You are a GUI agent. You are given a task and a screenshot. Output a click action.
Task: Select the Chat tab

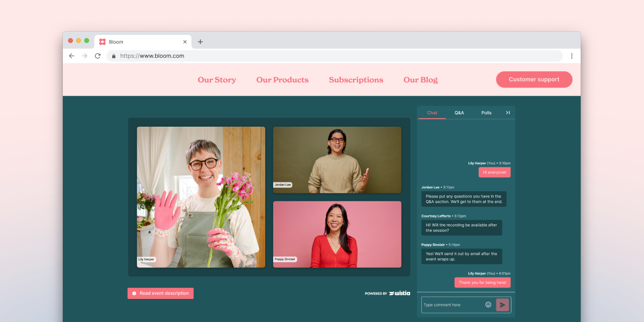tap(432, 113)
